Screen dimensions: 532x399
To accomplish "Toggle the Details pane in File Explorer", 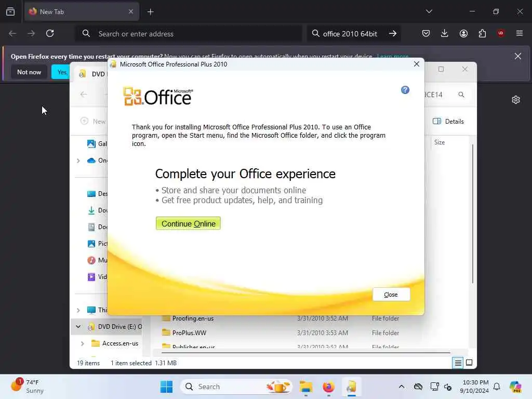I will point(448,122).
